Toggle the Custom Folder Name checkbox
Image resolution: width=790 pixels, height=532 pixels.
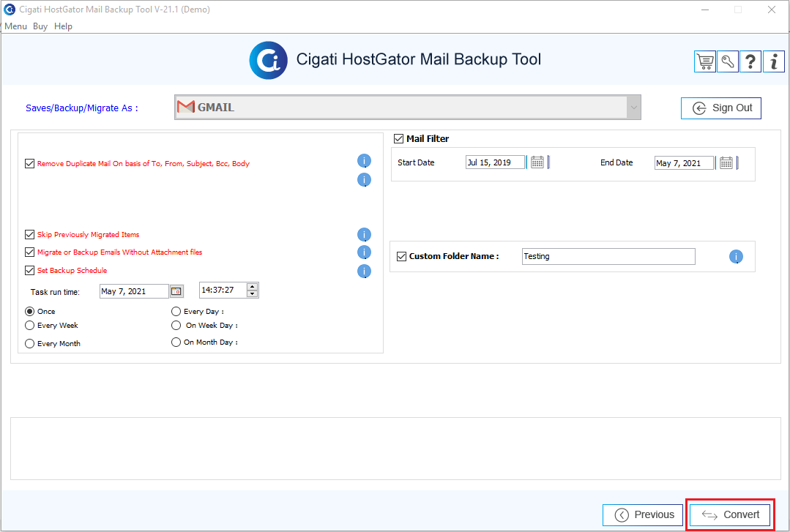(x=401, y=256)
